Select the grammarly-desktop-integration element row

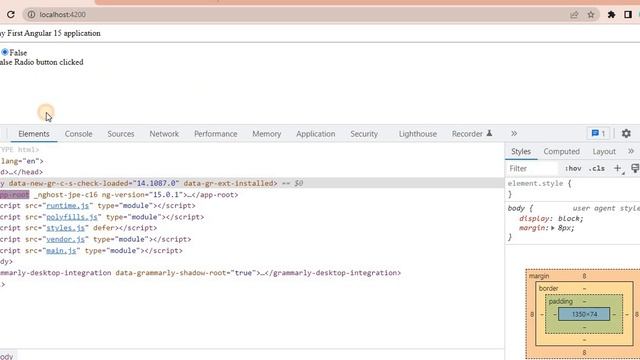[x=252, y=273]
